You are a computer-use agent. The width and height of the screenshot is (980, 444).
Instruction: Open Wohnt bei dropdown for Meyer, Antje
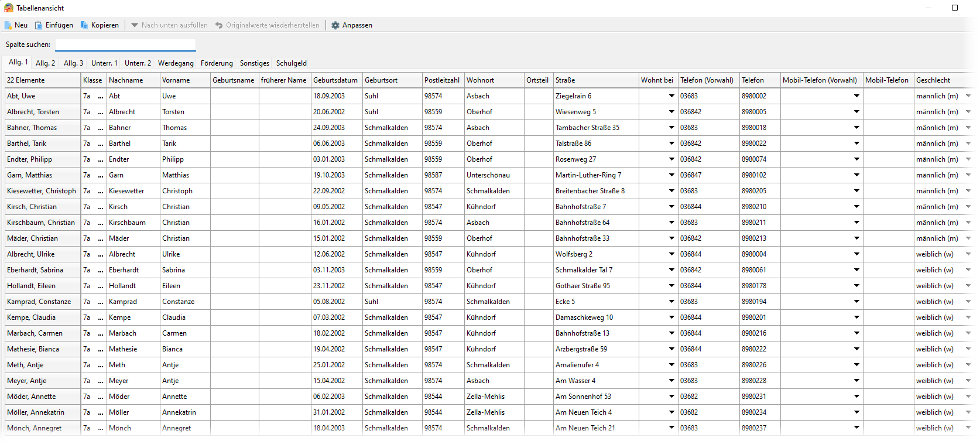point(671,381)
